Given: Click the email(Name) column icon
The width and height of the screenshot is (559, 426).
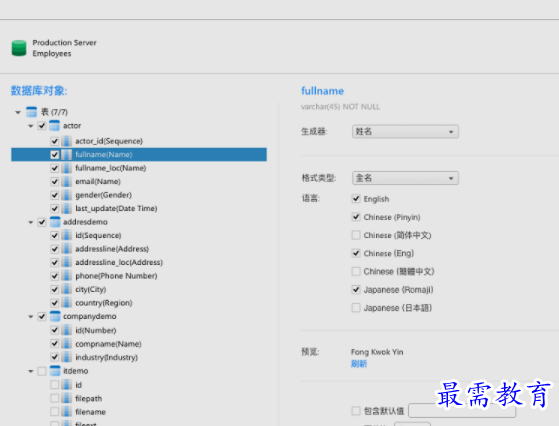Looking at the screenshot, I should (66, 182).
